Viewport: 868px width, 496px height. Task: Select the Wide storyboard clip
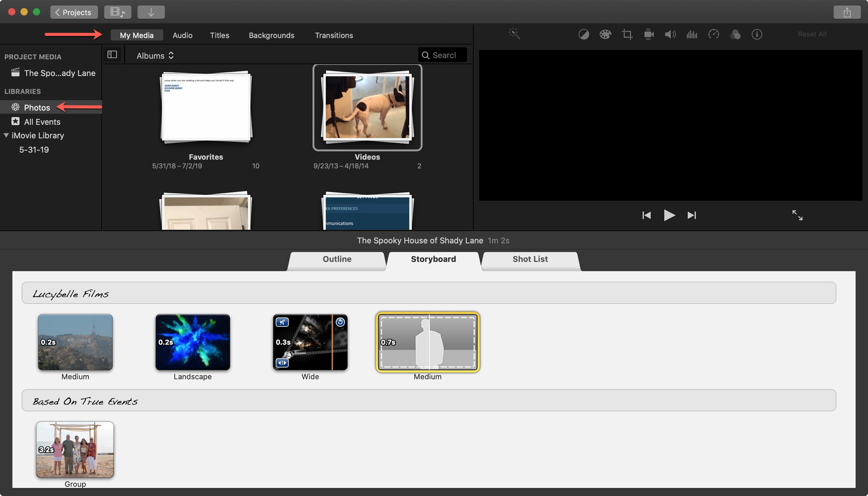coord(310,342)
